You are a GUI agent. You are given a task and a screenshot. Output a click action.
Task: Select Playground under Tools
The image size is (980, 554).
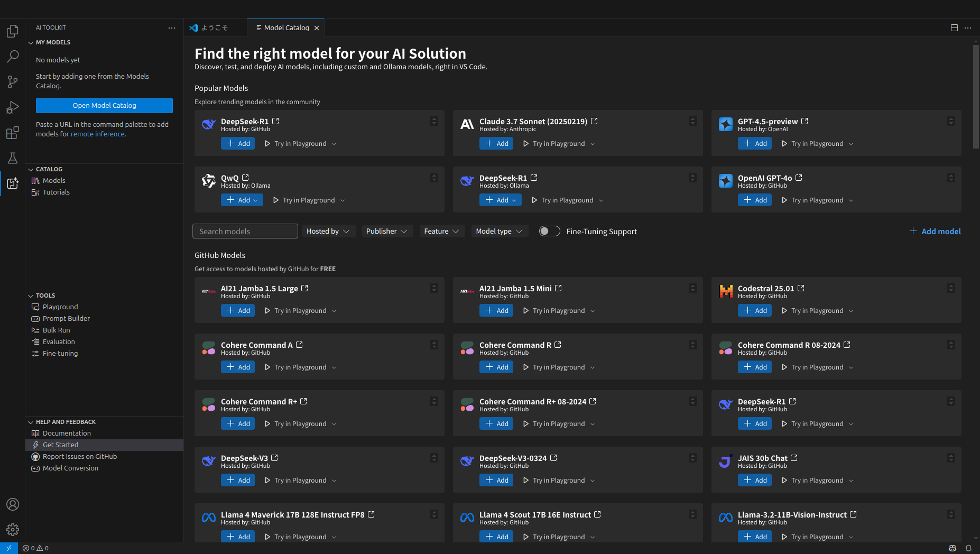tap(60, 307)
